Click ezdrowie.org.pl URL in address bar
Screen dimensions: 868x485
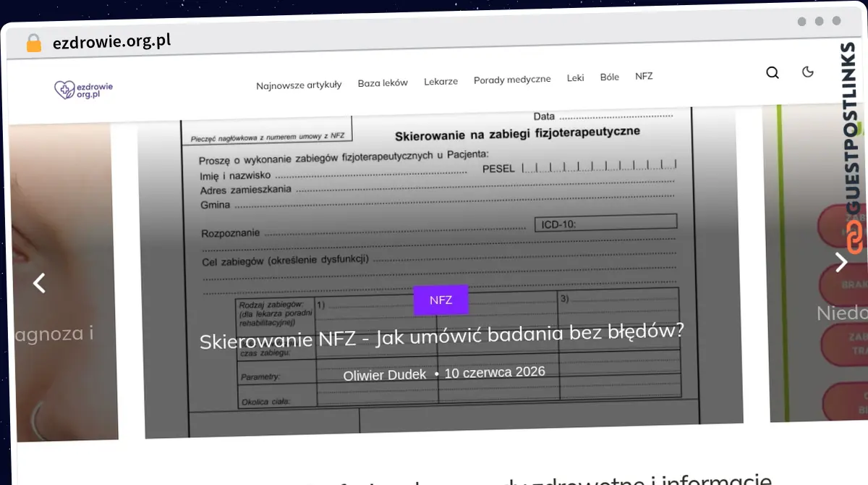click(112, 41)
